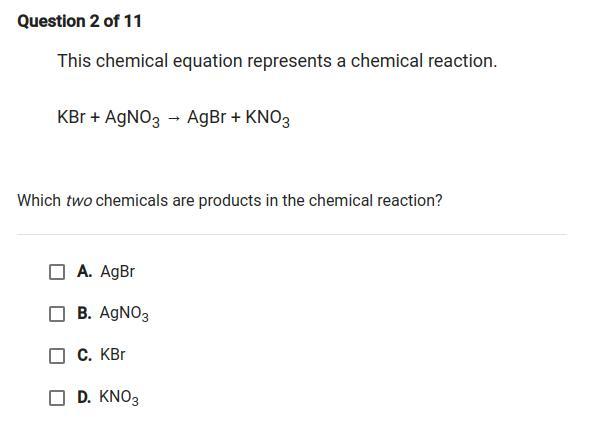Click the AgNO3 answer label in option B
The image size is (600, 428).
tap(124, 314)
